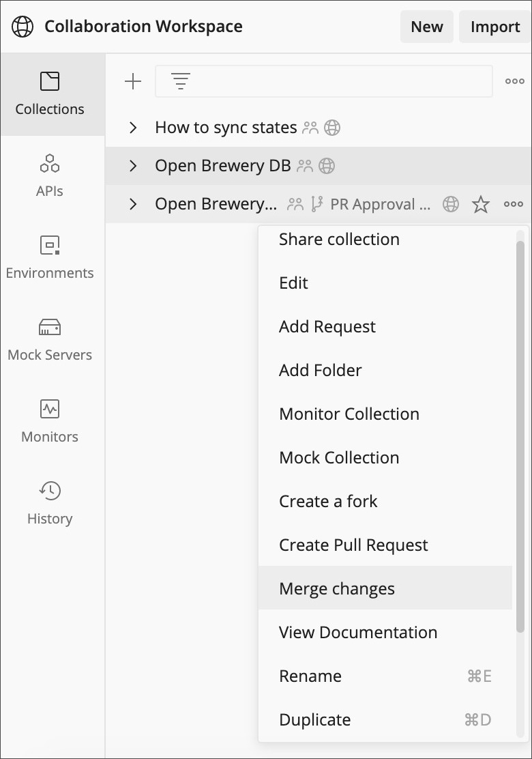This screenshot has width=532, height=759.
Task: Expand the How to sync states collection
Action: (133, 128)
